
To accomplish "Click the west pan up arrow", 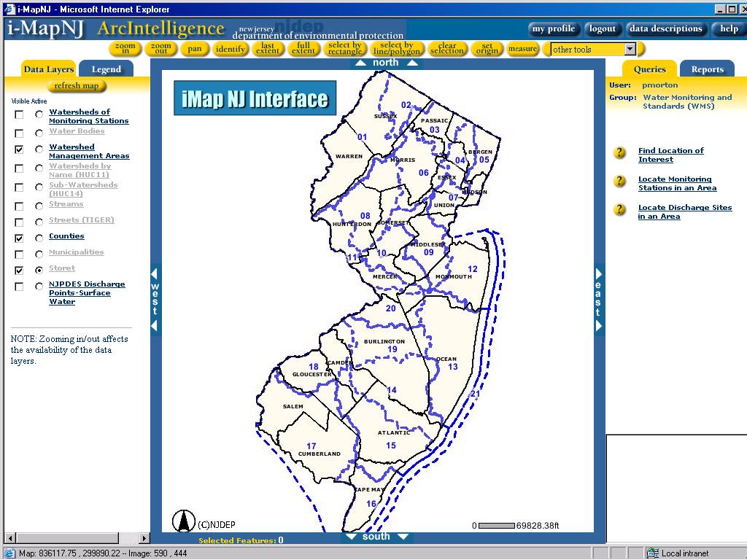I will 155,273.
